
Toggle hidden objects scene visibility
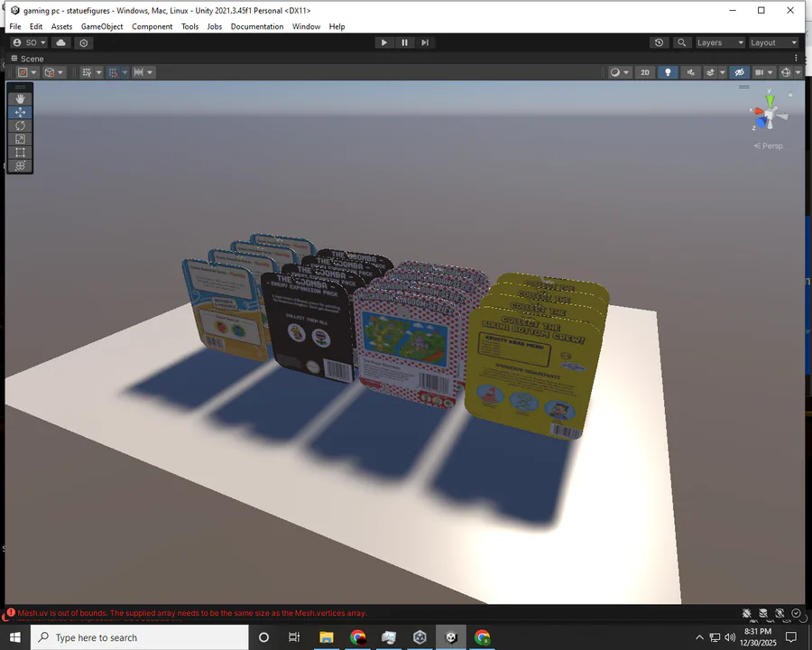click(739, 72)
